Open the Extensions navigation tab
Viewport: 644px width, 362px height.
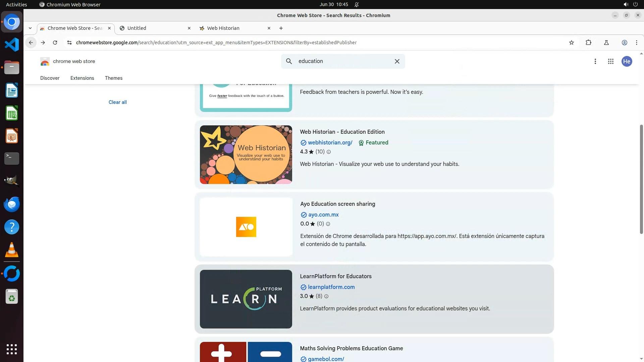[x=82, y=78]
